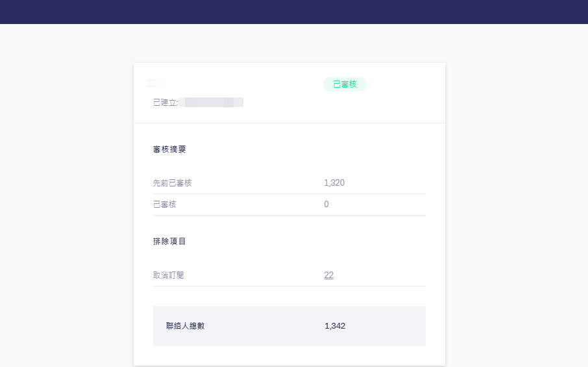Click the 已建立 created date label
Viewport: 588px width, 367px height.
[165, 103]
